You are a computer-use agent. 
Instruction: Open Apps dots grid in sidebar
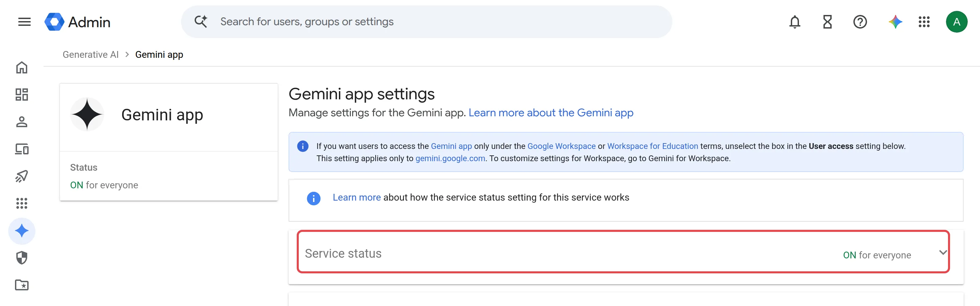click(x=22, y=203)
